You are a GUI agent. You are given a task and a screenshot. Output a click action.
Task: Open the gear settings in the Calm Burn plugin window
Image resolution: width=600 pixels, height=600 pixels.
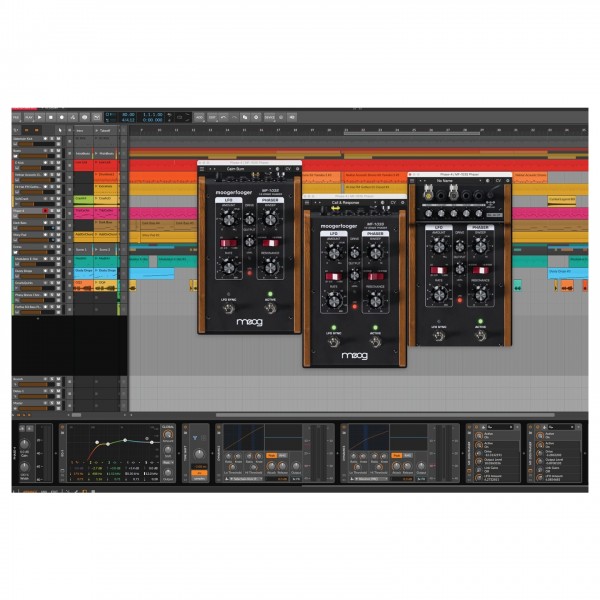pos(297,169)
